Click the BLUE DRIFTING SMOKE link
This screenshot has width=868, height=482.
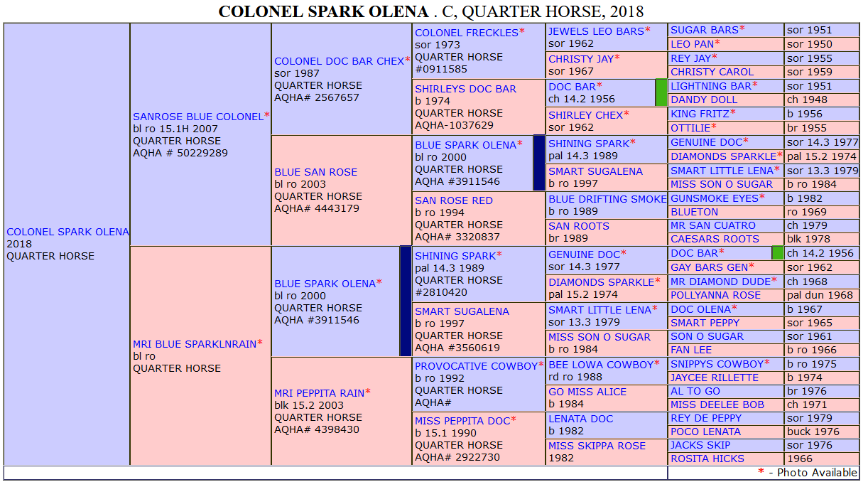click(x=607, y=199)
